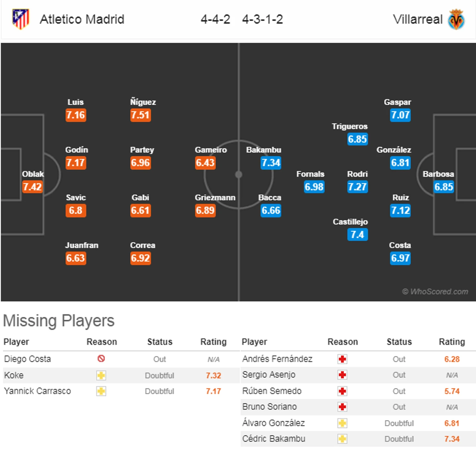
Task: Click the Villarreal club crest
Action: [456, 19]
